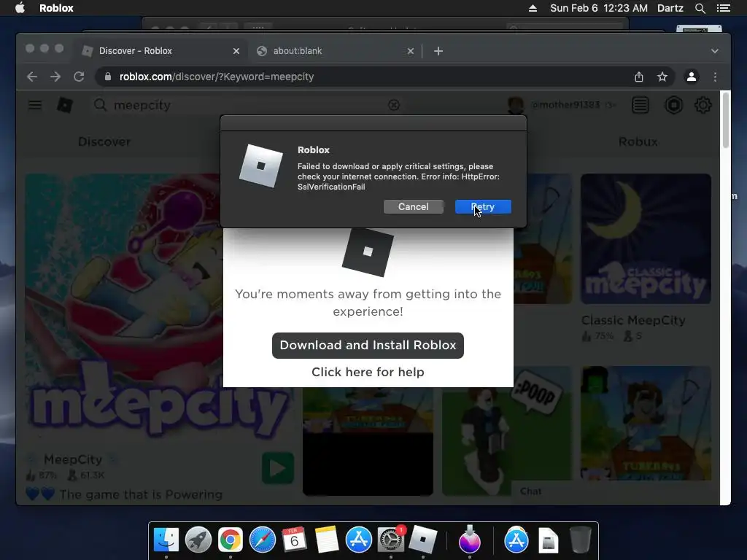Image resolution: width=747 pixels, height=560 pixels.
Task: Click Retry in the Roblox error dialog
Action: pyautogui.click(x=483, y=206)
